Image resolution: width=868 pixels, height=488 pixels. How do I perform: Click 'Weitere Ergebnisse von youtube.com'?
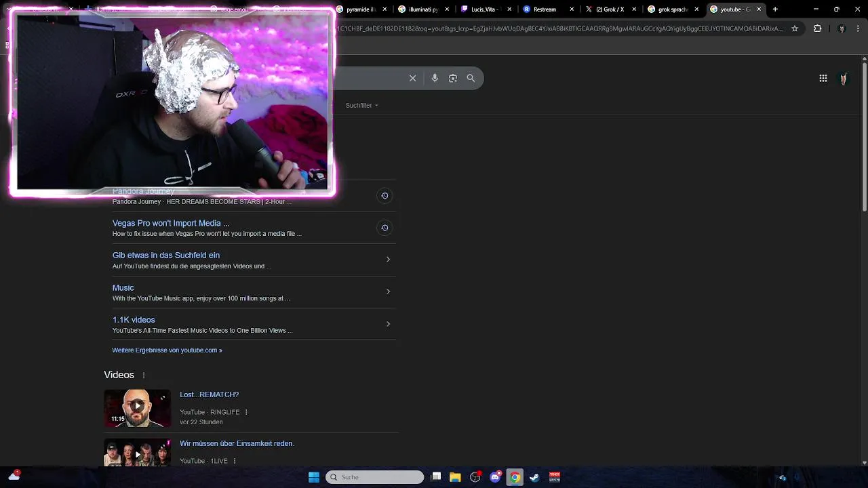pos(167,350)
